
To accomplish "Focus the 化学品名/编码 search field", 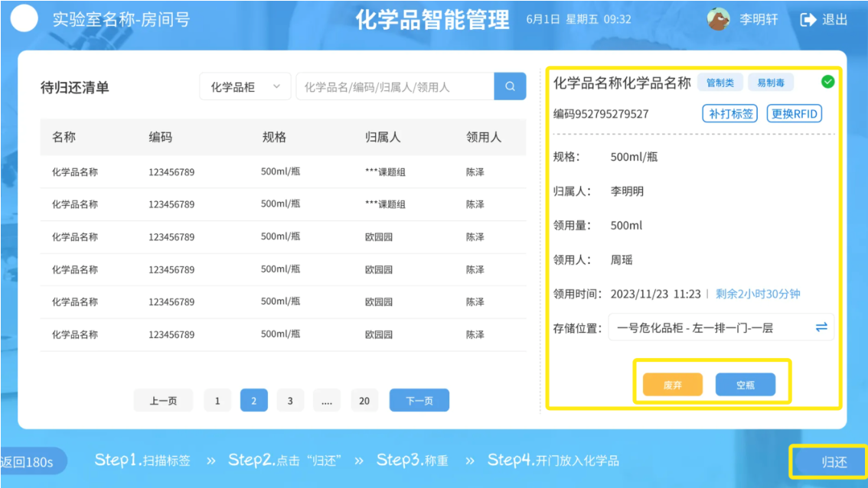I will pyautogui.click(x=395, y=87).
